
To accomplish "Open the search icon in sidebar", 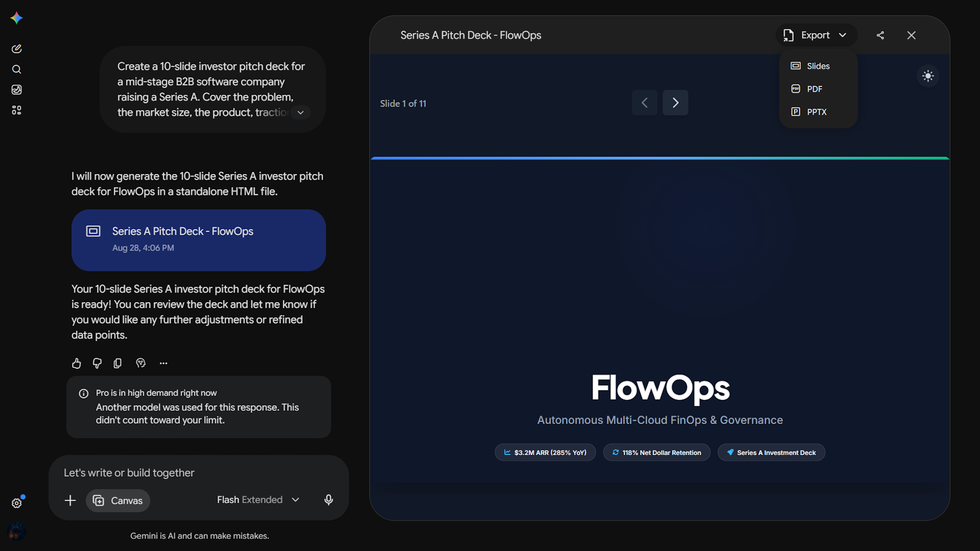I will (16, 69).
